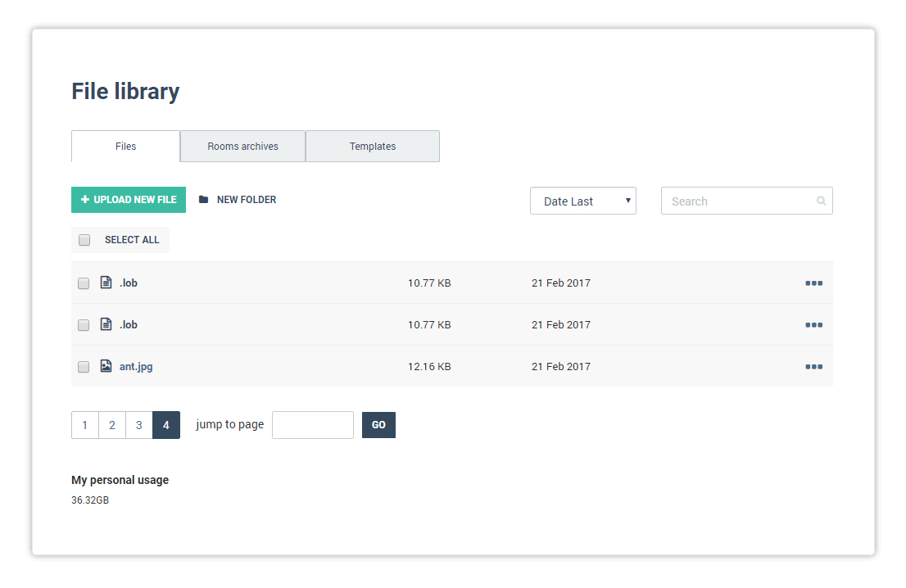Click the NEW FOLDER button
Viewport: 906px width, 588px height.
tap(238, 200)
